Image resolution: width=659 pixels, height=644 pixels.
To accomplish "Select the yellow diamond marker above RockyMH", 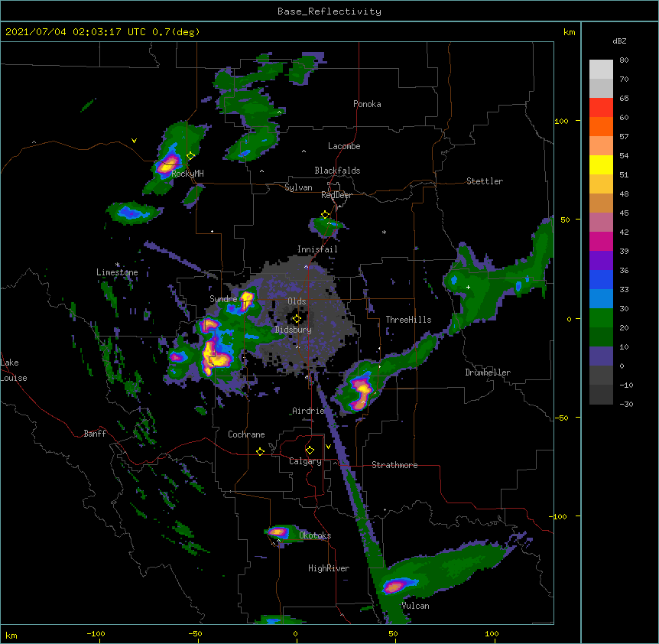I will pos(191,156).
